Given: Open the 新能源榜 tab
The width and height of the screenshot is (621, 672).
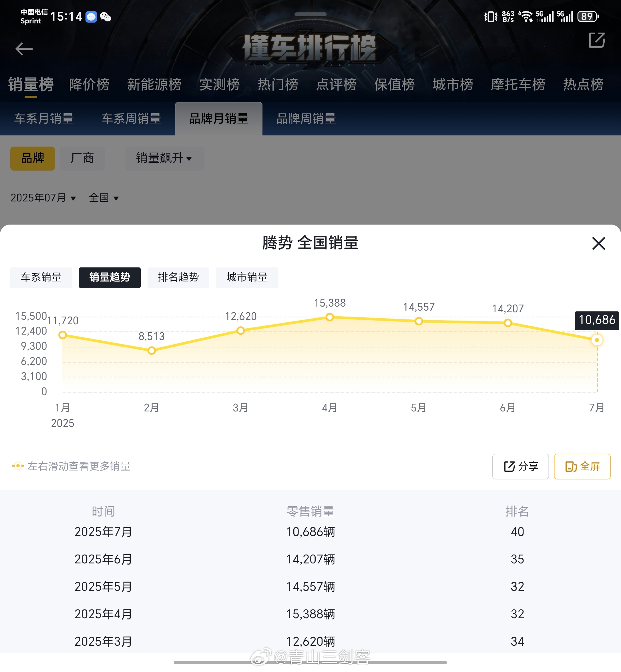Looking at the screenshot, I should point(154,84).
